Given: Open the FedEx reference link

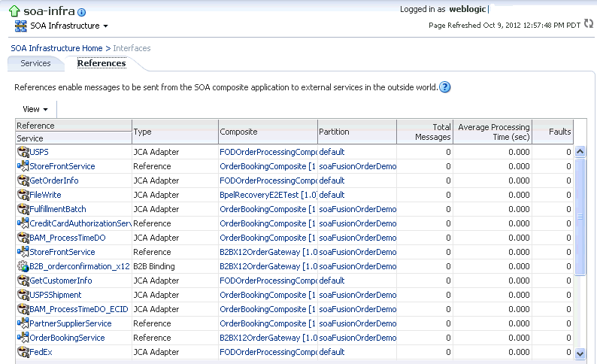Looking at the screenshot, I should [x=41, y=352].
